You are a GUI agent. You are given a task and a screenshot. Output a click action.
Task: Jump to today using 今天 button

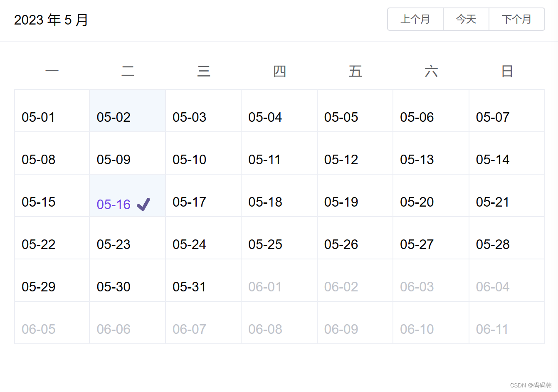[466, 19]
